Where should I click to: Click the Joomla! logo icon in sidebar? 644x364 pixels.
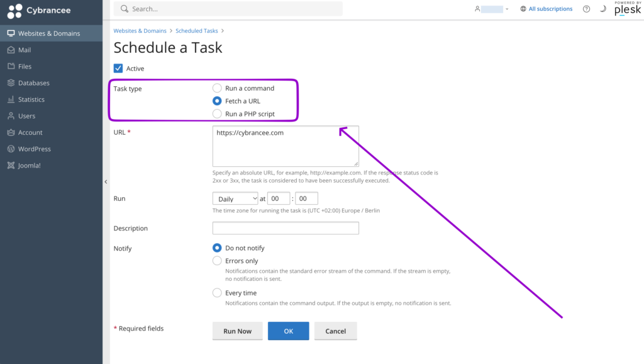click(x=11, y=166)
